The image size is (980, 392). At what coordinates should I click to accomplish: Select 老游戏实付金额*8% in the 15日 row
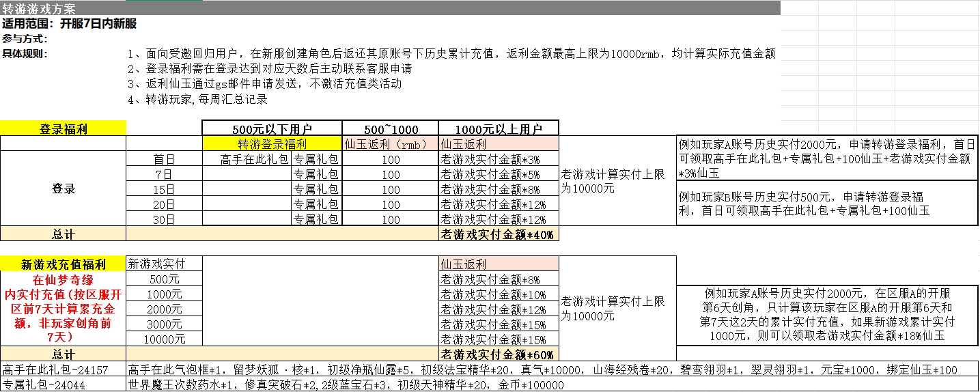point(499,189)
